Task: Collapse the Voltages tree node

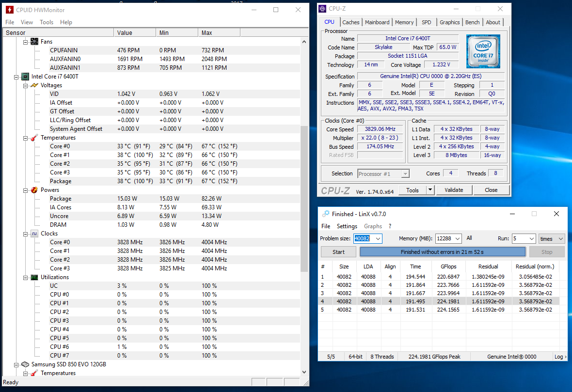Action: pos(26,86)
